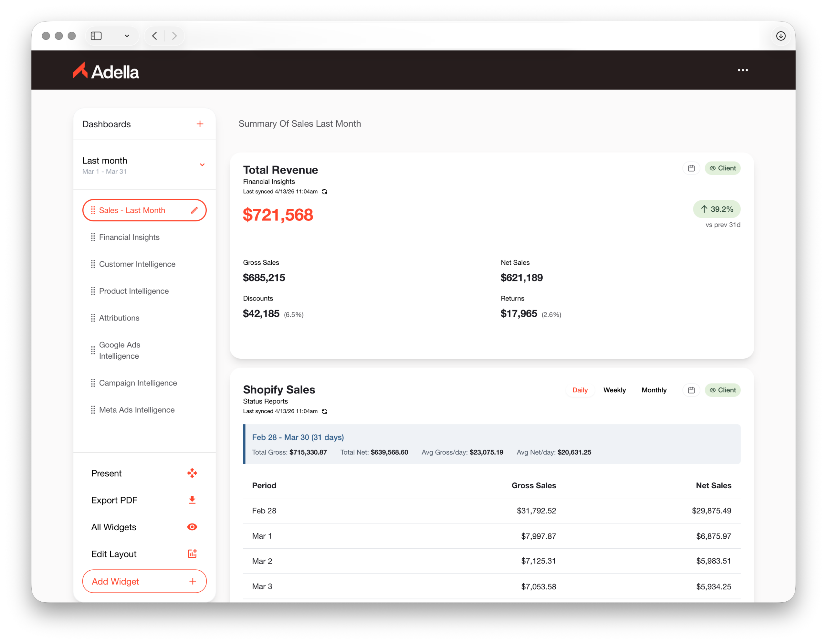Click Total Revenue sync refresh icon
The height and width of the screenshot is (644, 827).
(x=325, y=192)
